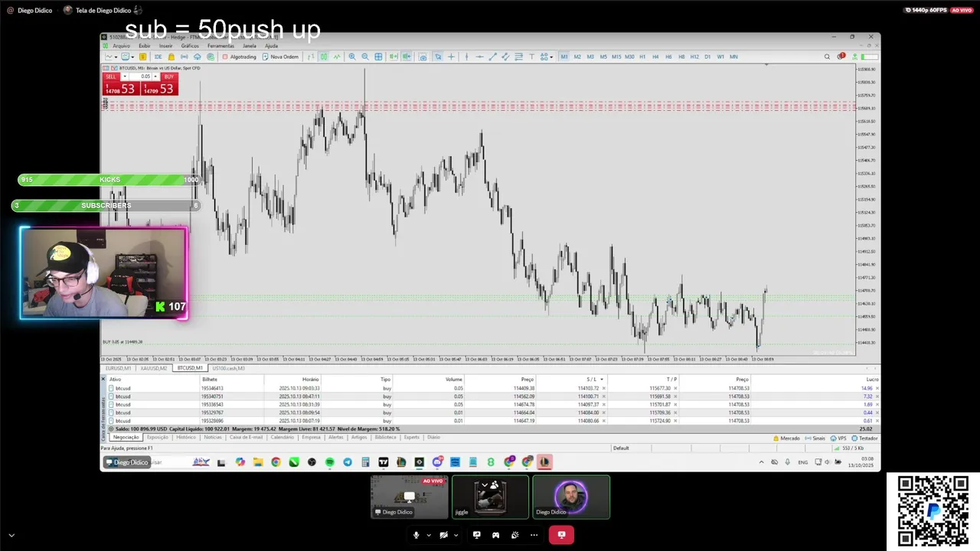Select the trendline drawing tool
Screen dimensions: 980x551
(492, 57)
